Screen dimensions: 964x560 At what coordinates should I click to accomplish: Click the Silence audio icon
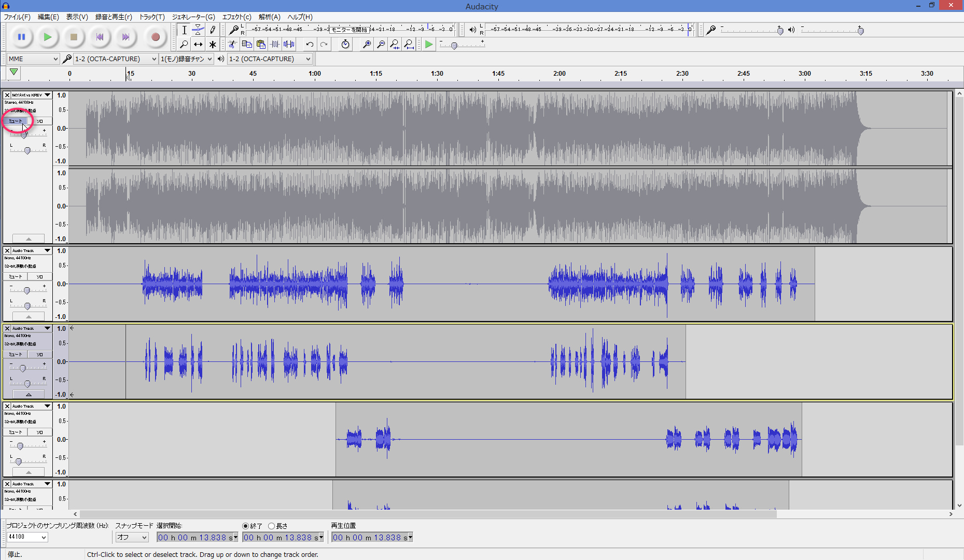(x=289, y=44)
